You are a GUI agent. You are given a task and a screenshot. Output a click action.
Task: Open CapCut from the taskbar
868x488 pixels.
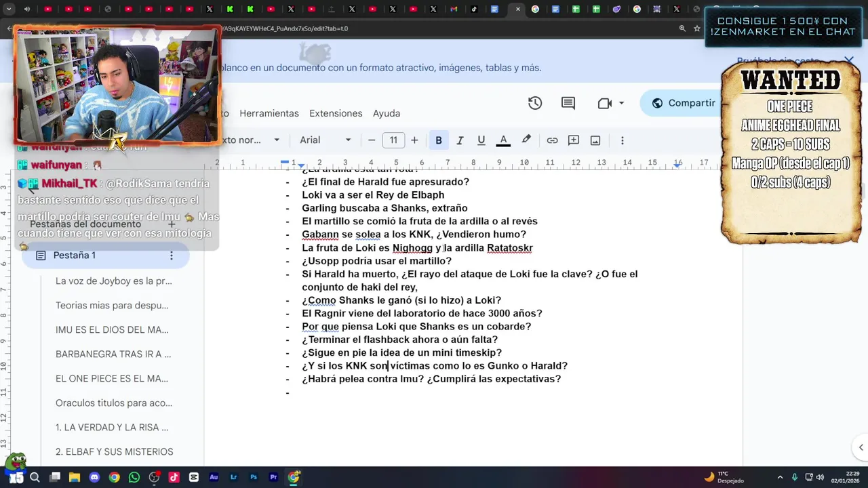[x=194, y=477]
